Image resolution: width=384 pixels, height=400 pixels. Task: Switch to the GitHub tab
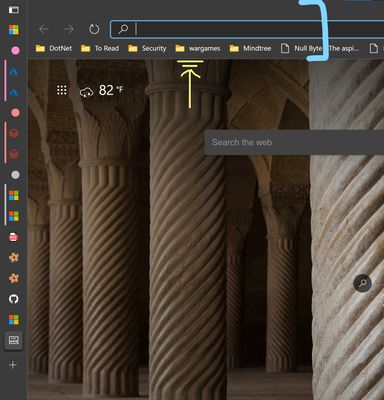pyautogui.click(x=14, y=299)
